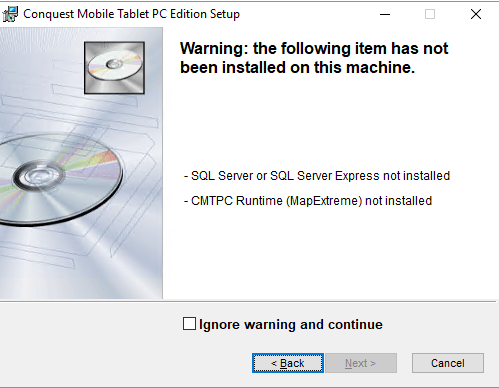Click the rainbow reflection on the large disc

coord(91,163)
